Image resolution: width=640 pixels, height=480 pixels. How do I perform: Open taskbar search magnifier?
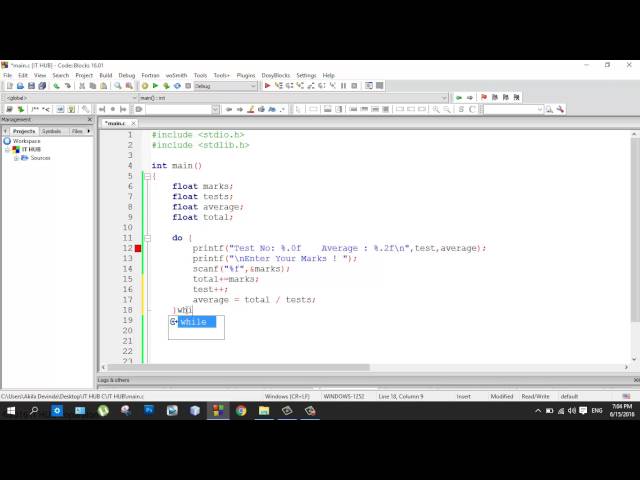point(34,411)
